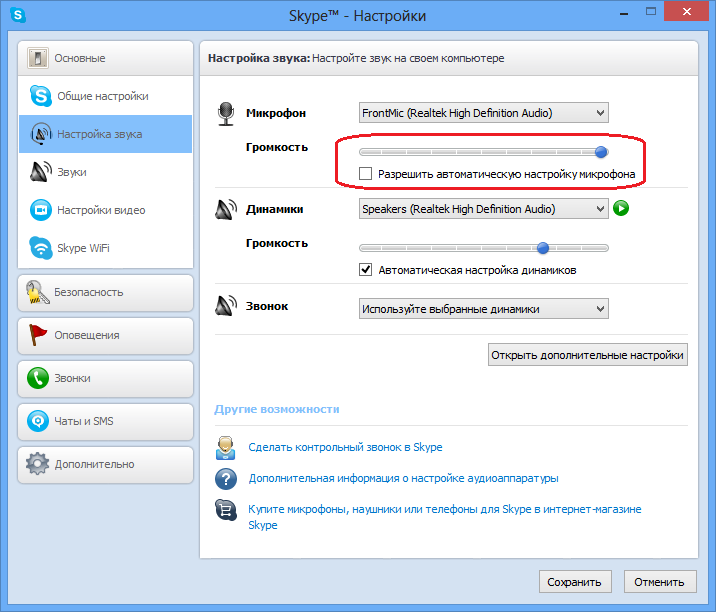
Task: Play the speaker test sound
Action: pos(621,208)
